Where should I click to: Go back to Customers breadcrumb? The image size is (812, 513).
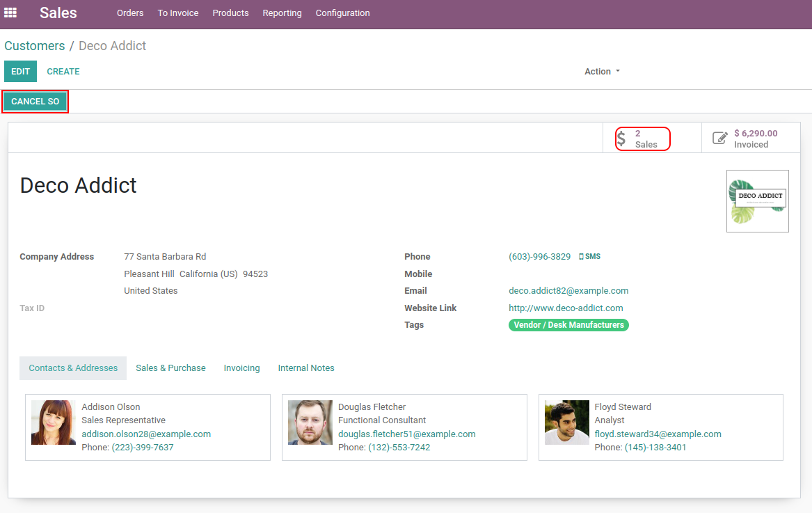pos(35,46)
